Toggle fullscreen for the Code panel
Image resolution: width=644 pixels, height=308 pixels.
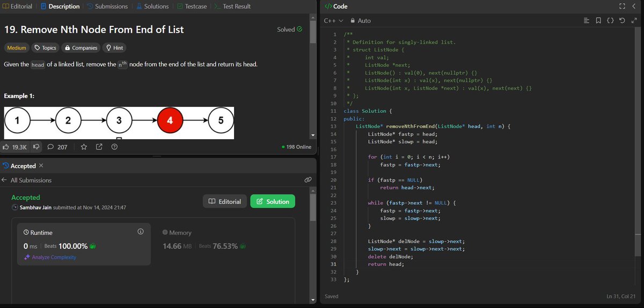[x=622, y=6]
